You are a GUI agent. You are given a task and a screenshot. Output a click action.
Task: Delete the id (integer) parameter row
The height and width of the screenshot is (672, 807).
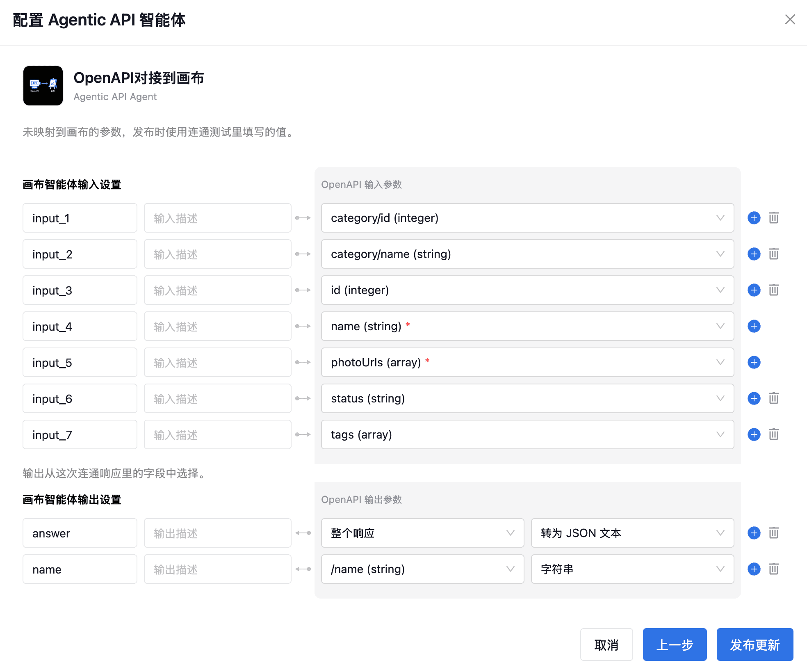pos(773,290)
